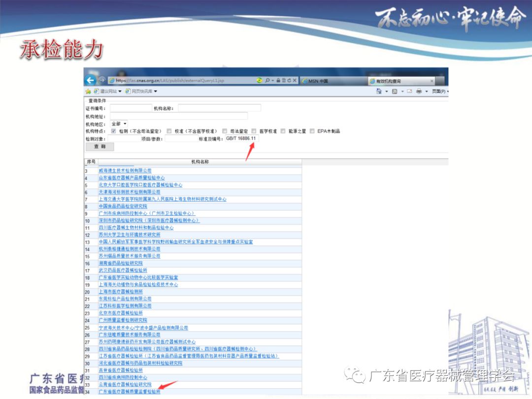Enable the 校准（不含医学校准）checkbox
The height and width of the screenshot is (399, 532).
[169, 131]
